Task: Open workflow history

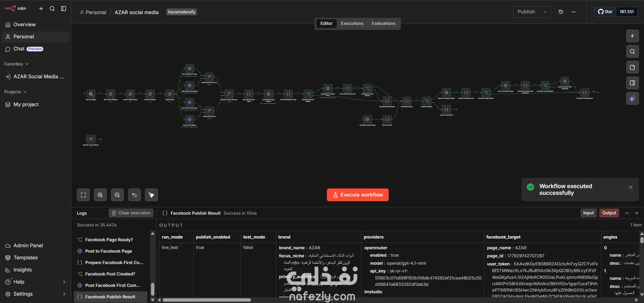Action: pyautogui.click(x=561, y=12)
